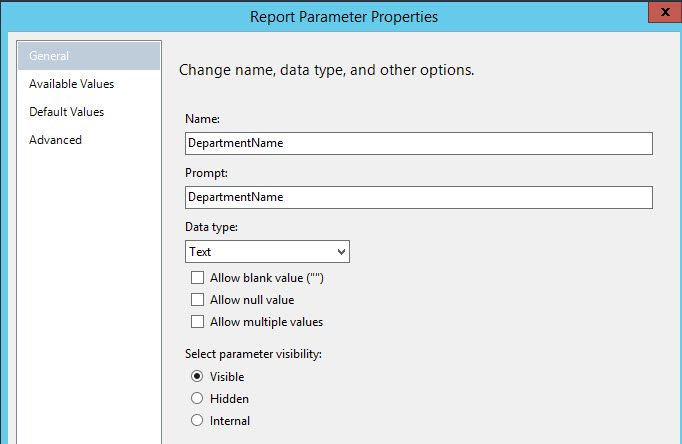Viewport: 682px width, 444px height.
Task: Check the Allow null value option
Action: click(197, 300)
